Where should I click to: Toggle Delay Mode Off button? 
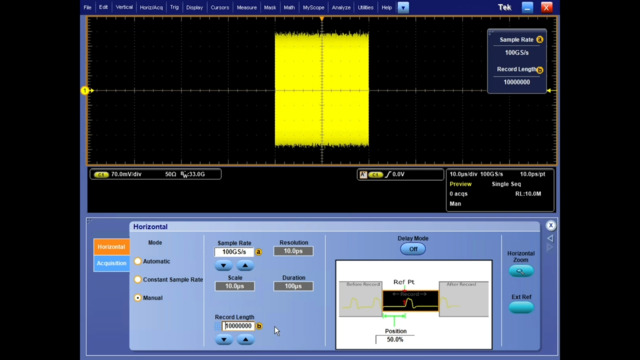[x=413, y=249]
